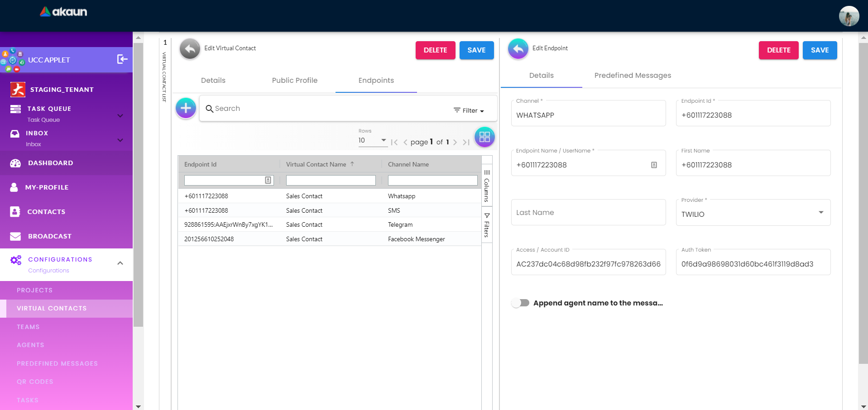The width and height of the screenshot is (868, 410).
Task: Switch to the Public Profile tab
Action: coord(294,81)
